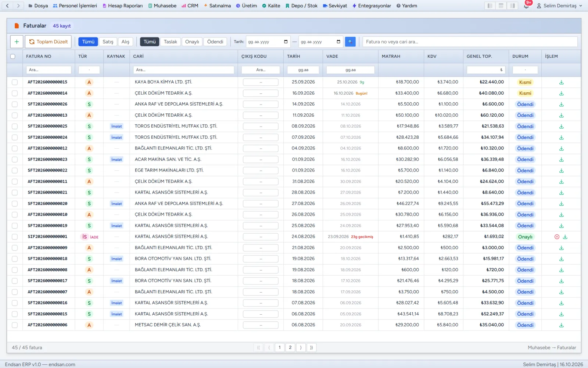Click the Alış type filter button
The image size is (588, 368).
(x=125, y=42)
